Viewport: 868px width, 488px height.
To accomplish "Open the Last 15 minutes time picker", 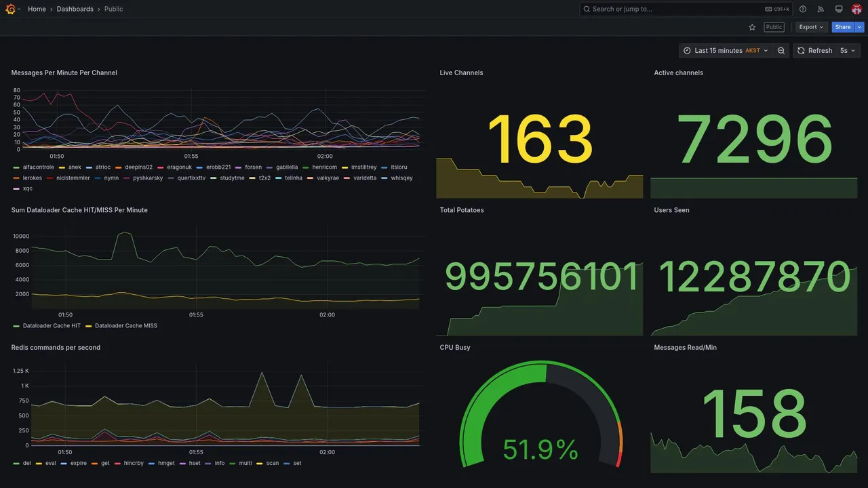I will click(x=726, y=51).
